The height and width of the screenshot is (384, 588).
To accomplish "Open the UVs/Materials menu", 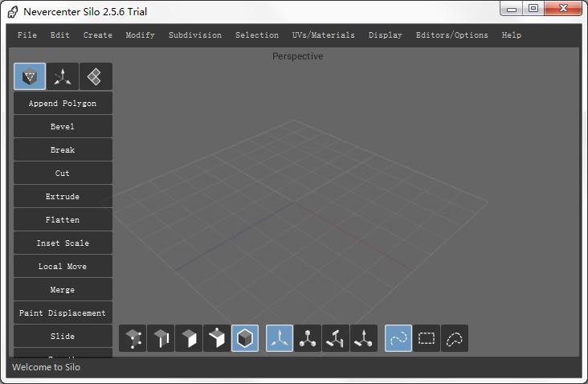I will pyautogui.click(x=323, y=35).
